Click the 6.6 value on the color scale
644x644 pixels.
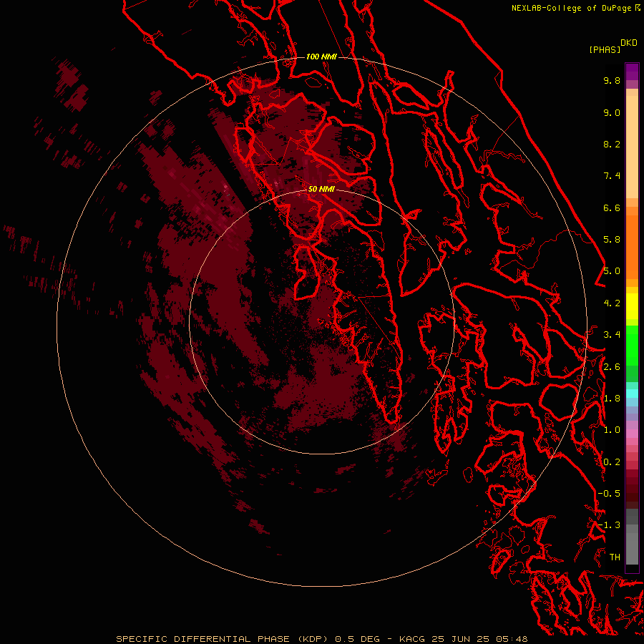click(x=612, y=208)
